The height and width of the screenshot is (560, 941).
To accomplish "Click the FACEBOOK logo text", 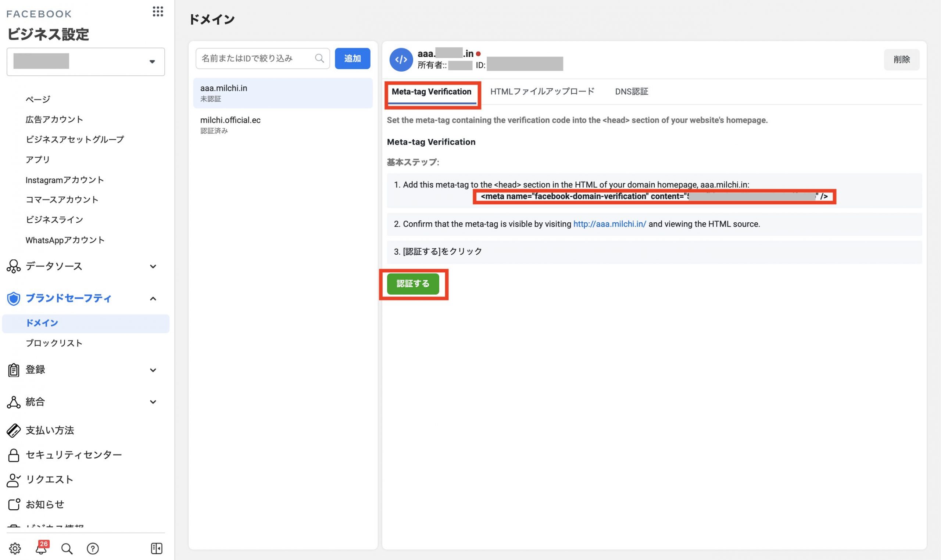I will (39, 14).
